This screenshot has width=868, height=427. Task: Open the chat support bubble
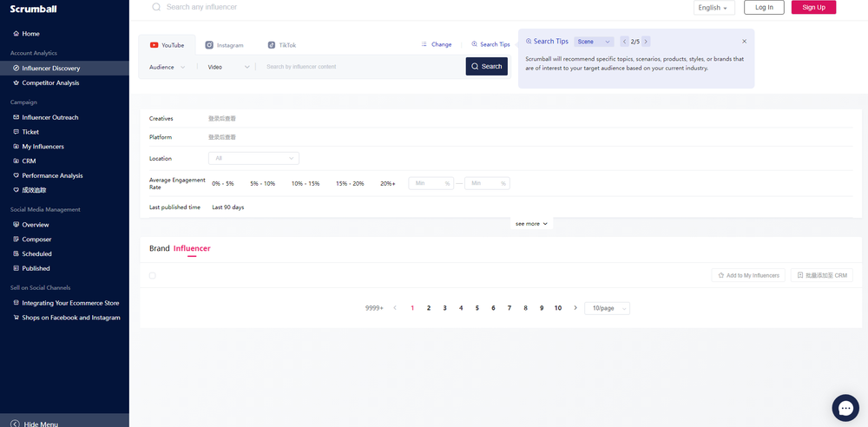pos(845,408)
